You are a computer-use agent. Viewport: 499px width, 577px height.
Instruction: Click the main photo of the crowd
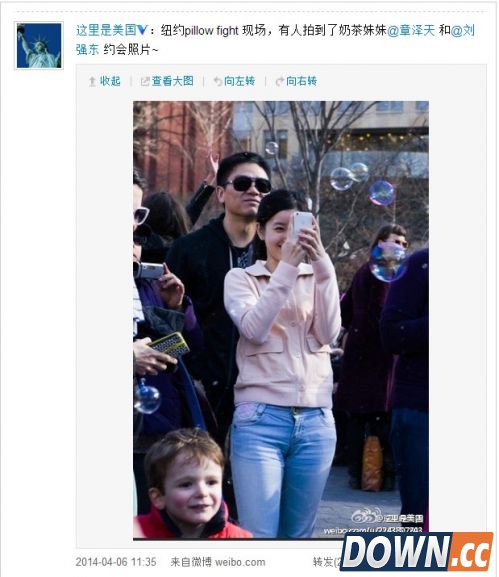(281, 321)
